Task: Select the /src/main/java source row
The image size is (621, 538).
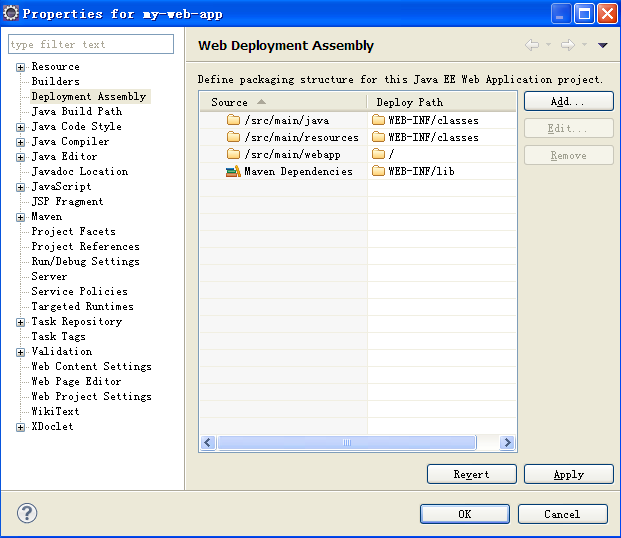Action: pos(284,120)
